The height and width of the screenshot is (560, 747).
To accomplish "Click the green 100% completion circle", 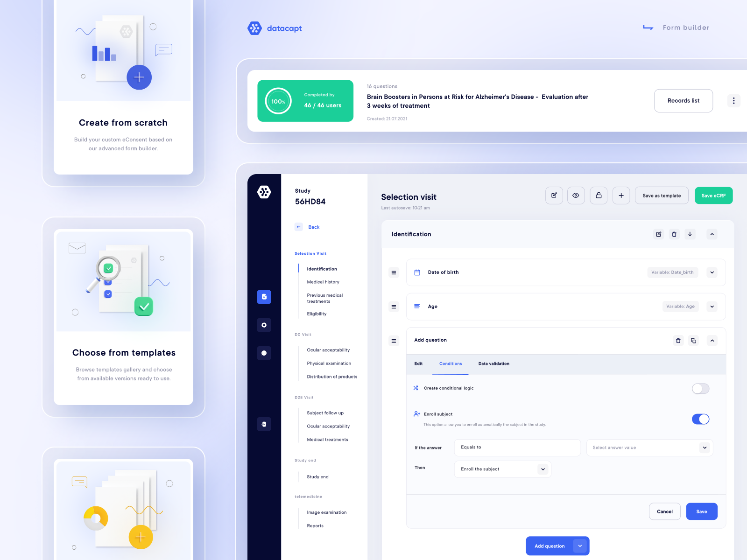I will (x=277, y=101).
